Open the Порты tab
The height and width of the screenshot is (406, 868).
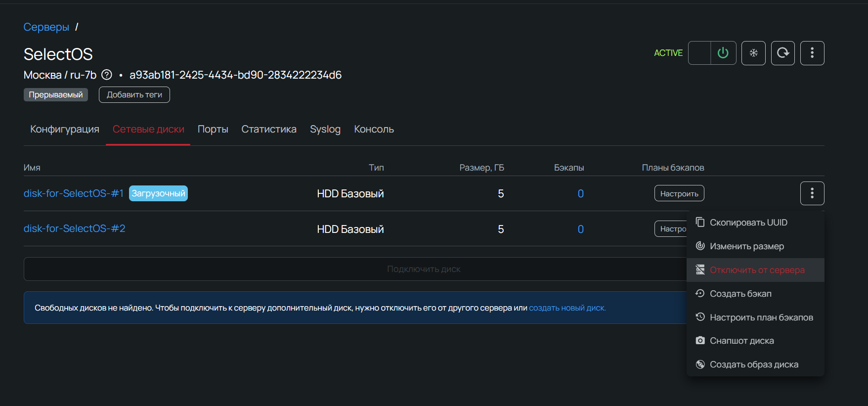pos(213,129)
